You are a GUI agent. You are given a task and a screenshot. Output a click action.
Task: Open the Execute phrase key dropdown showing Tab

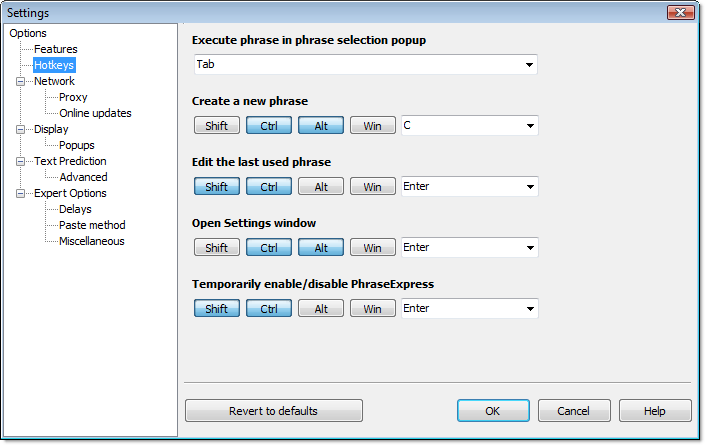pyautogui.click(x=366, y=64)
